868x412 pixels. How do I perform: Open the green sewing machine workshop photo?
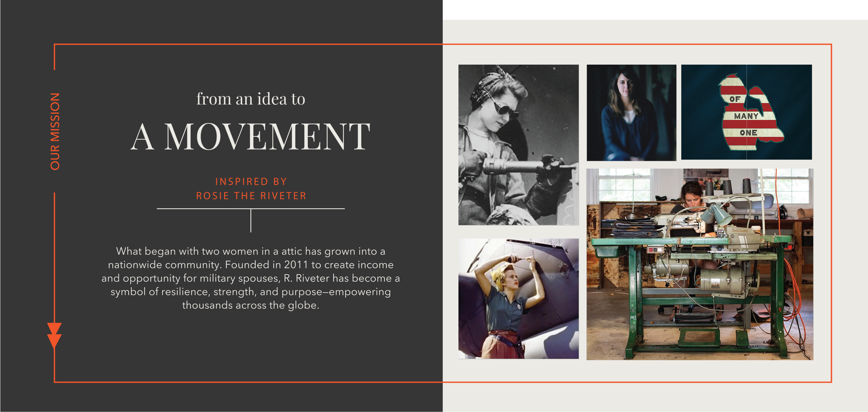coord(700,264)
